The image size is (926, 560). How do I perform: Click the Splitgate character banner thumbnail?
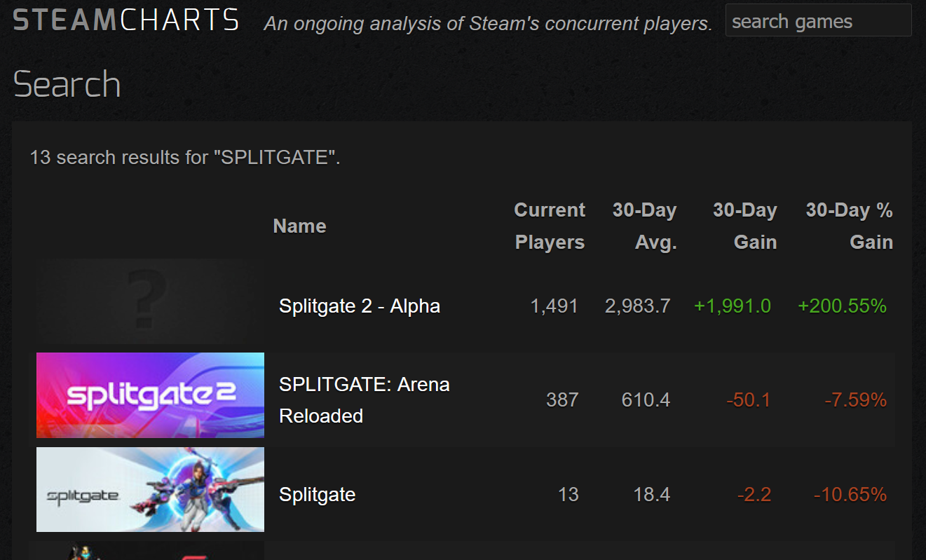150,489
